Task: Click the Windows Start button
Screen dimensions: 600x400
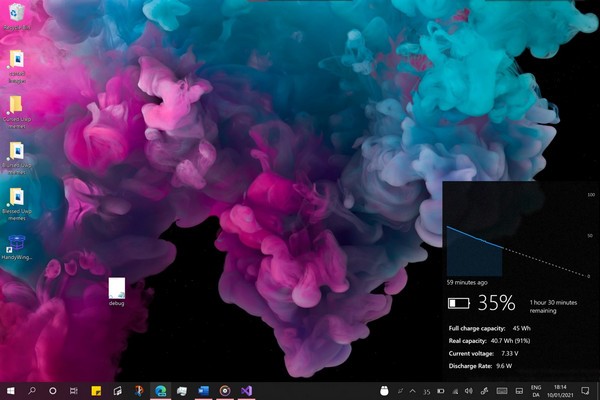Action: 10,390
